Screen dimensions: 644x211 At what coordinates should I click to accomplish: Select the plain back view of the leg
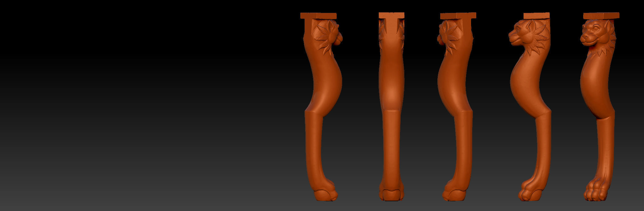pyautogui.click(x=391, y=107)
